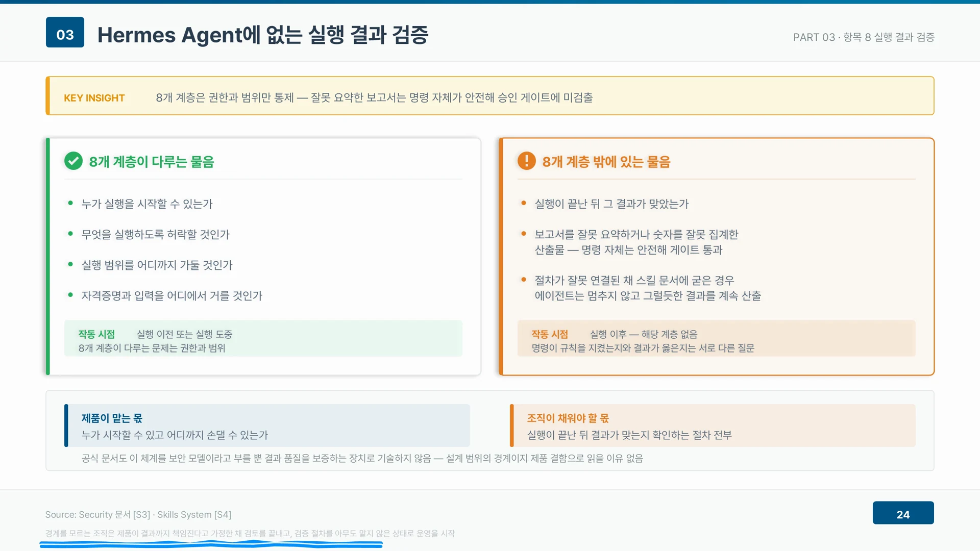The width and height of the screenshot is (980, 551).
Task: Click the line '에이전트는 멈추지 않고 그럴듯한 결과를 계속 산출'
Action: pos(648,295)
